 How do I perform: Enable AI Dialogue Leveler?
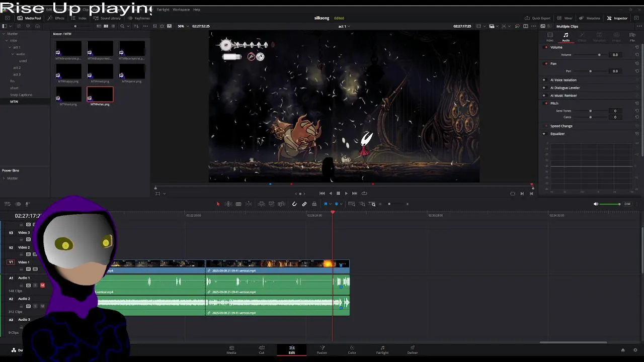pyautogui.click(x=544, y=87)
